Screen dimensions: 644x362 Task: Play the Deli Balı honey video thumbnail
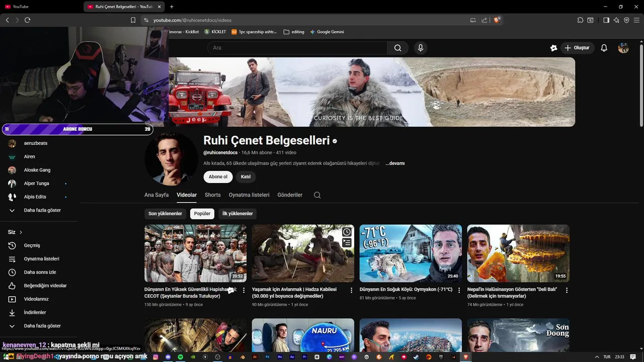pos(518,253)
